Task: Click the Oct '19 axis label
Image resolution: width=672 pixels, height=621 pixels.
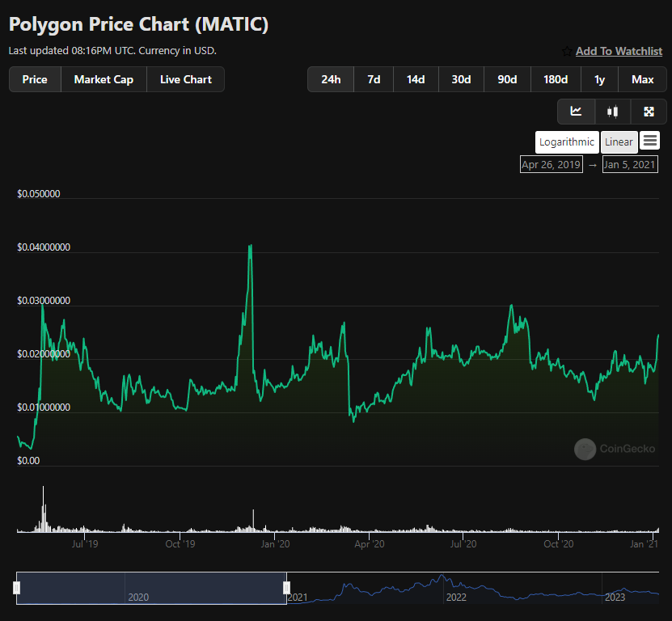Action: (180, 544)
